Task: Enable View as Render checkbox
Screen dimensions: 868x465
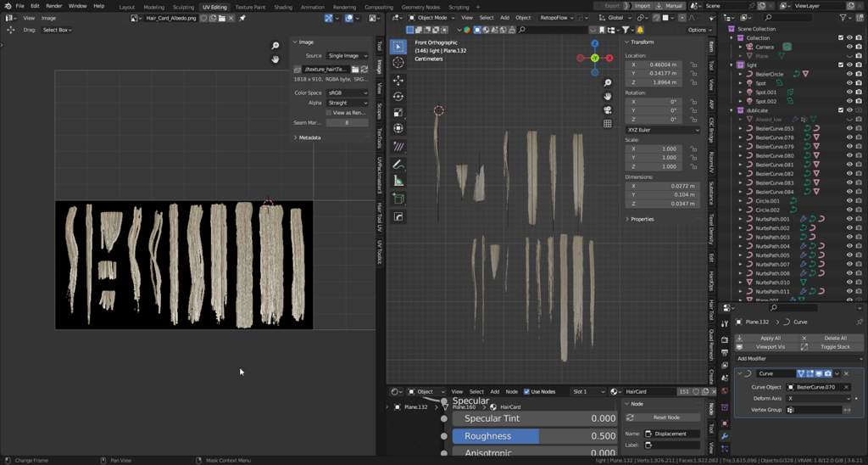Action: (329, 113)
